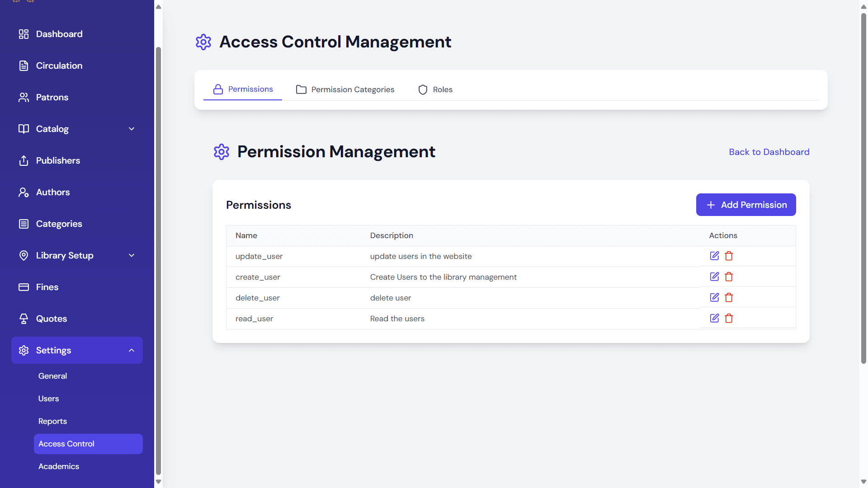Viewport: 868px width, 488px height.
Task: Select Access Control submenu item
Action: point(88,444)
